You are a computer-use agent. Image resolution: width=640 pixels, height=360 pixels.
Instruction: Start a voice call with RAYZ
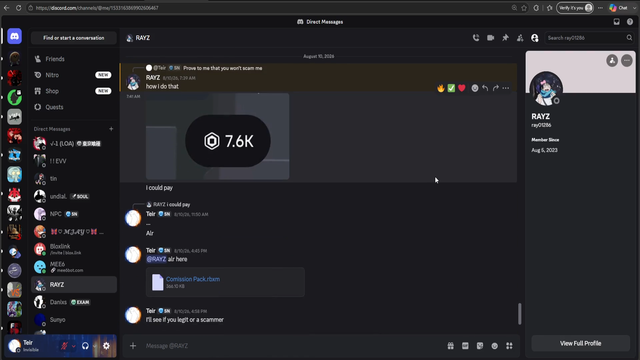click(476, 38)
